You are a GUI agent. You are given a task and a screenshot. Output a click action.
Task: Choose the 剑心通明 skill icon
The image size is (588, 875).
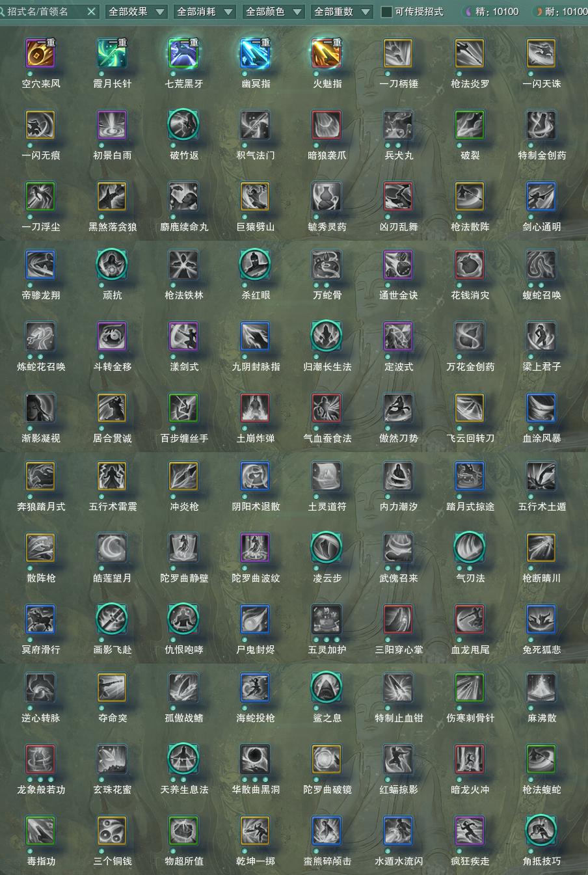tap(541, 196)
